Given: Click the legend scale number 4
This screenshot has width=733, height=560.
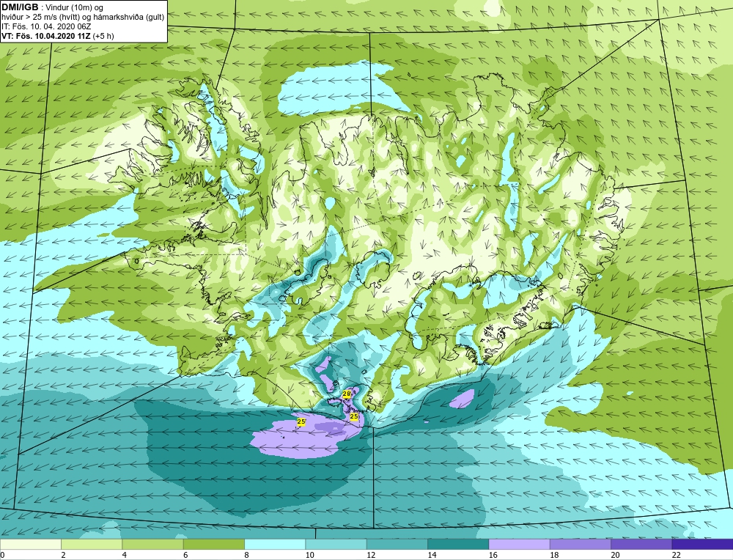Looking at the screenshot, I should pos(125,555).
